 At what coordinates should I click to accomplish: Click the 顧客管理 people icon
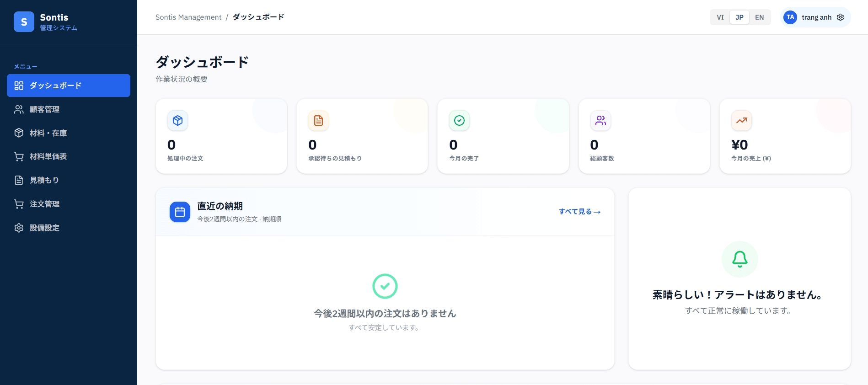(x=19, y=109)
